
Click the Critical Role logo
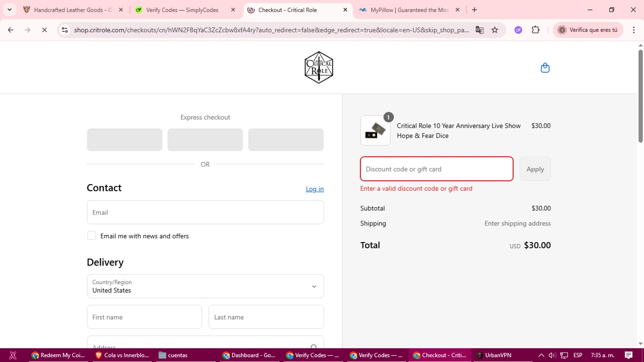[319, 67]
